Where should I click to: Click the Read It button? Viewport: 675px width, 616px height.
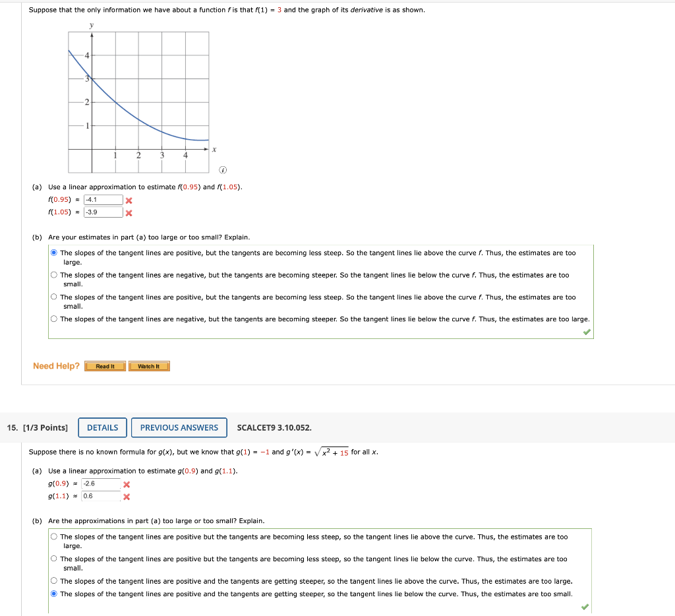coord(105,366)
